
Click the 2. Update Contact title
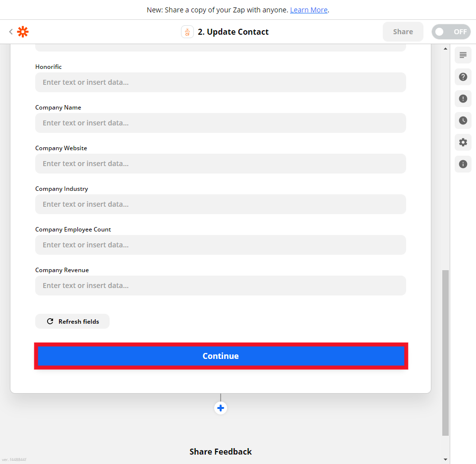(233, 32)
